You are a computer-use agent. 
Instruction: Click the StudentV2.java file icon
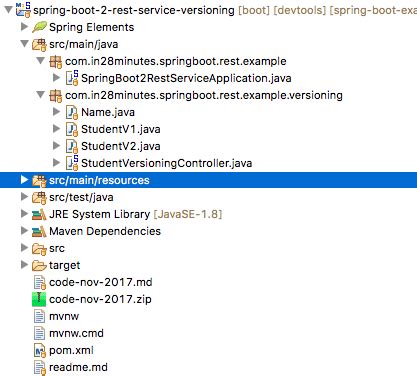click(72, 146)
